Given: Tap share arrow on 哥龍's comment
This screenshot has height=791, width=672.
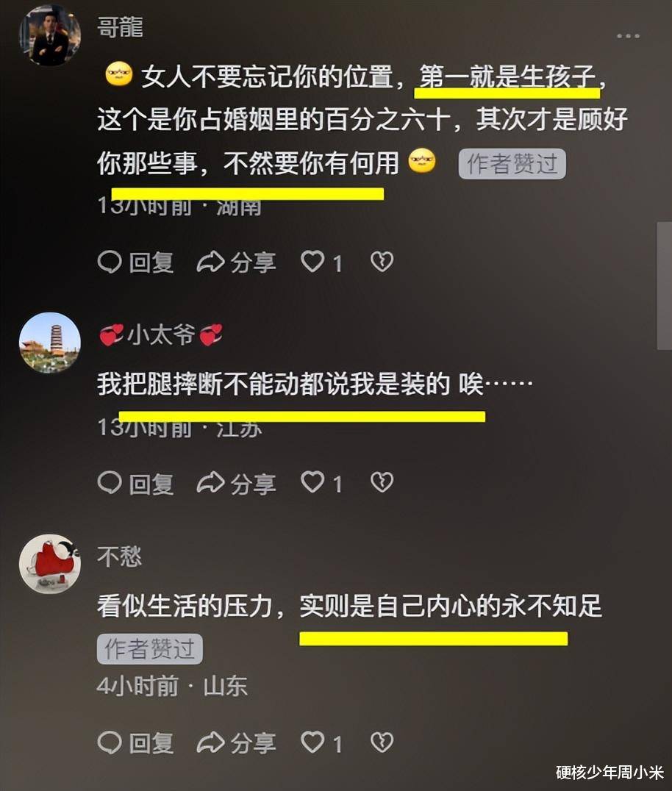Looking at the screenshot, I should (x=210, y=262).
